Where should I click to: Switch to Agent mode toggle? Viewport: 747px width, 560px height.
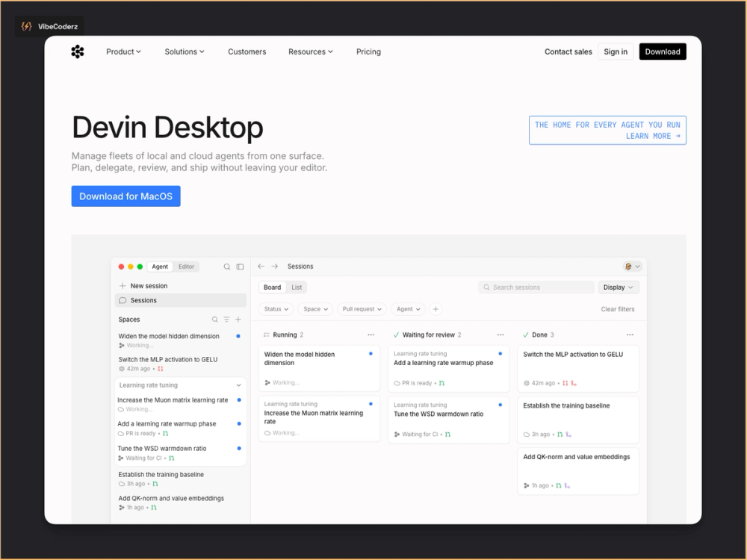pos(160,267)
